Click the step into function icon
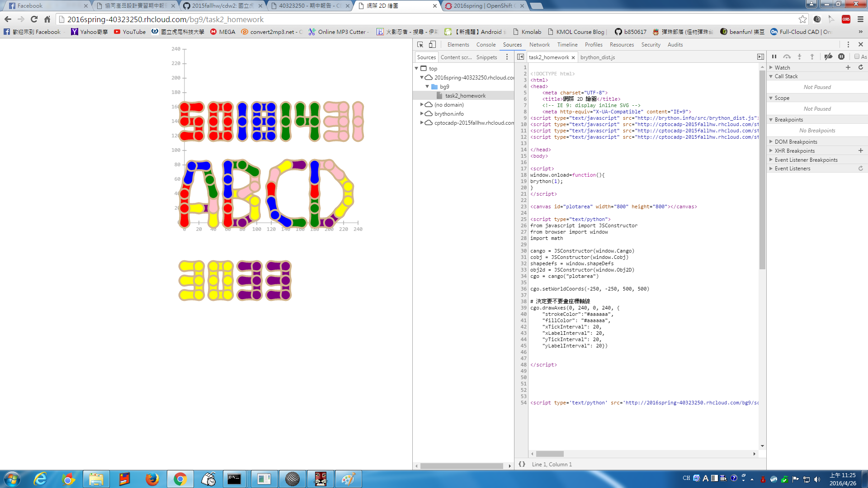 click(799, 57)
